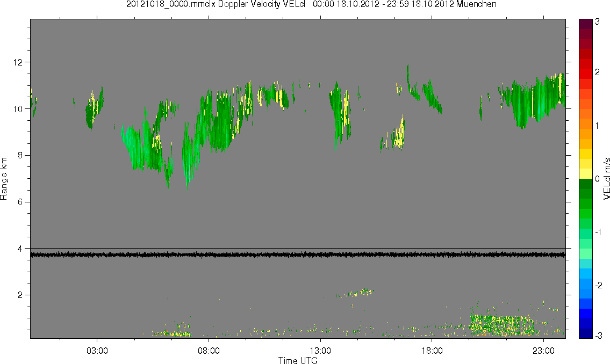Click the colorbar label '-1'
The height and width of the screenshot is (364, 610).
tap(599, 232)
